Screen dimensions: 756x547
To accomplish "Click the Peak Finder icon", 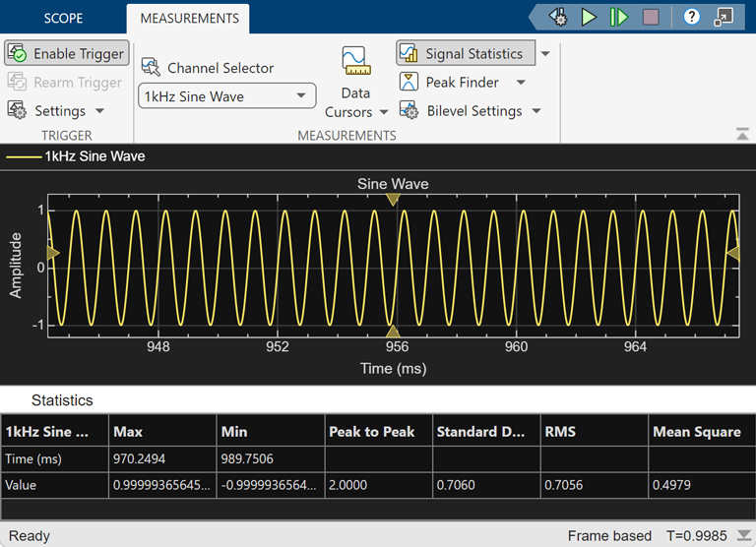I will coord(409,83).
